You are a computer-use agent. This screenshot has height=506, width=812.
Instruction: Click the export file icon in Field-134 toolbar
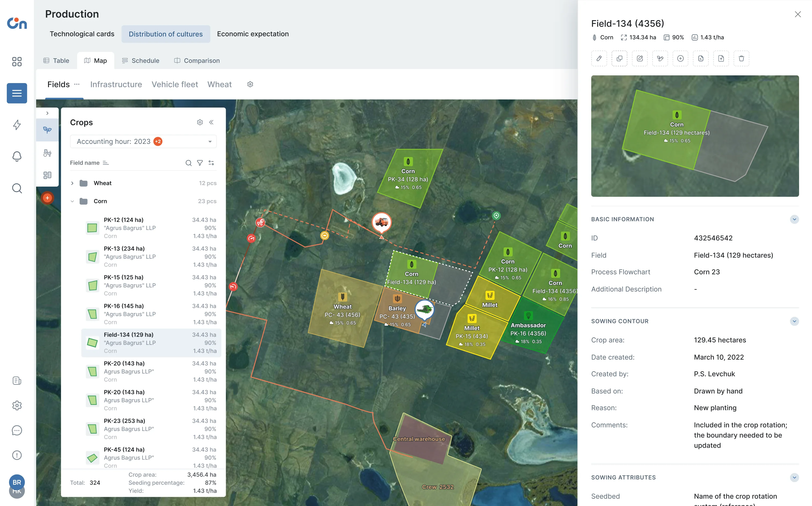(721, 59)
